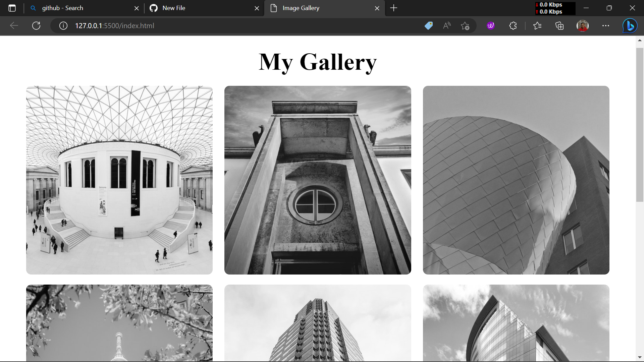Open the favorites list

[537, 25]
